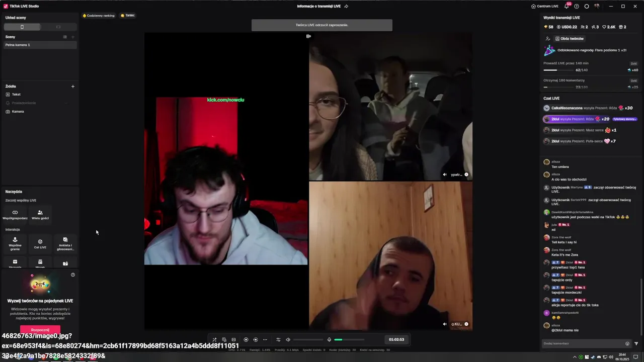The image size is (644, 362).
Task: Open emoji picker in comment box
Action: (x=627, y=343)
